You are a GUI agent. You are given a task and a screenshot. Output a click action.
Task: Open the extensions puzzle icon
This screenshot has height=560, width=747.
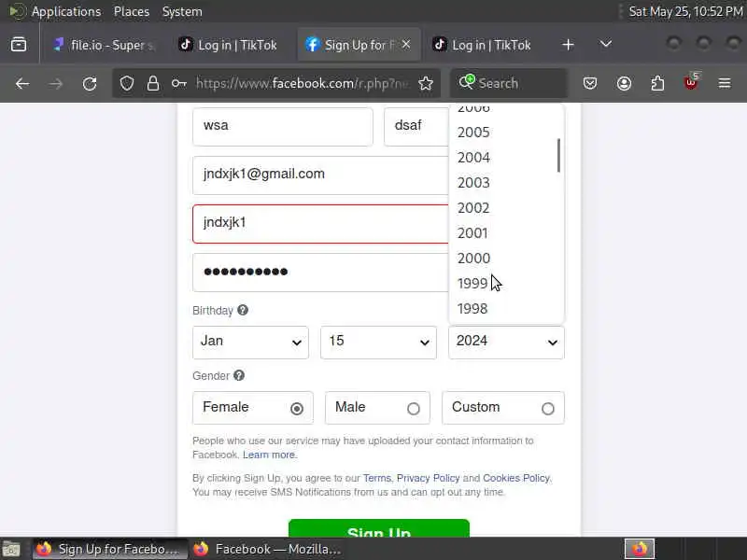pos(657,83)
